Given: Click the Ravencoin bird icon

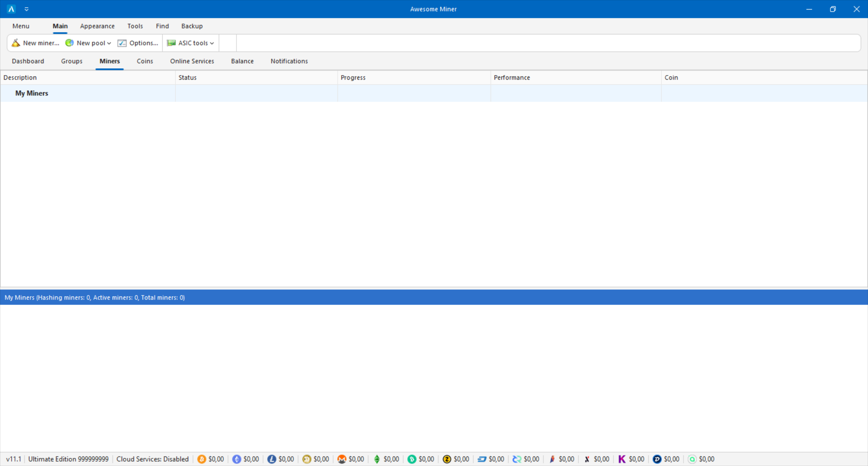Looking at the screenshot, I should [x=552, y=459].
